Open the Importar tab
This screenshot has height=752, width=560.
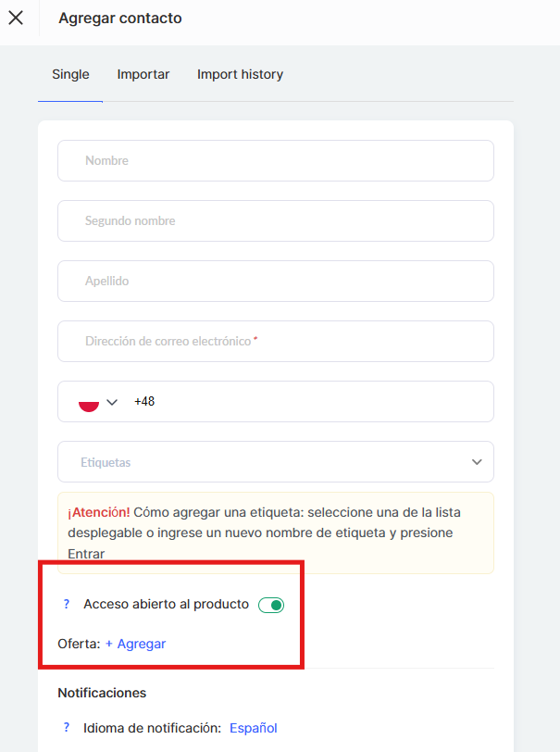coord(143,74)
